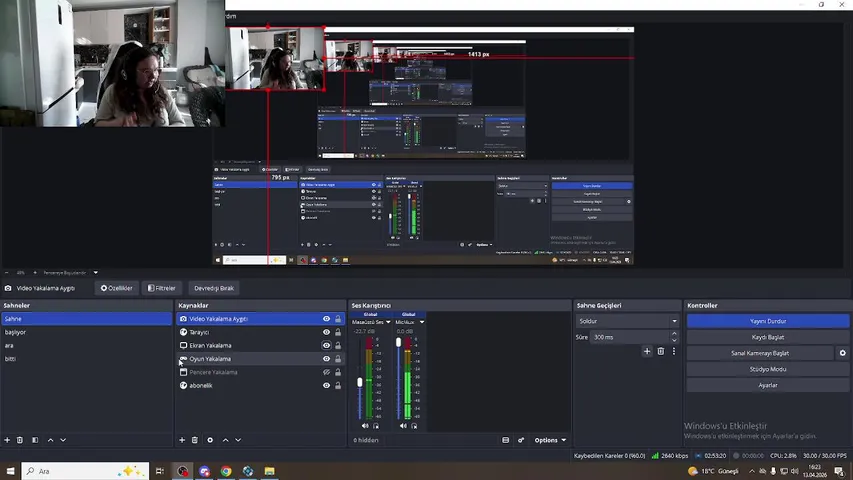
Task: Adjust the Mic/Aux volume fader
Action: pyautogui.click(x=398, y=342)
